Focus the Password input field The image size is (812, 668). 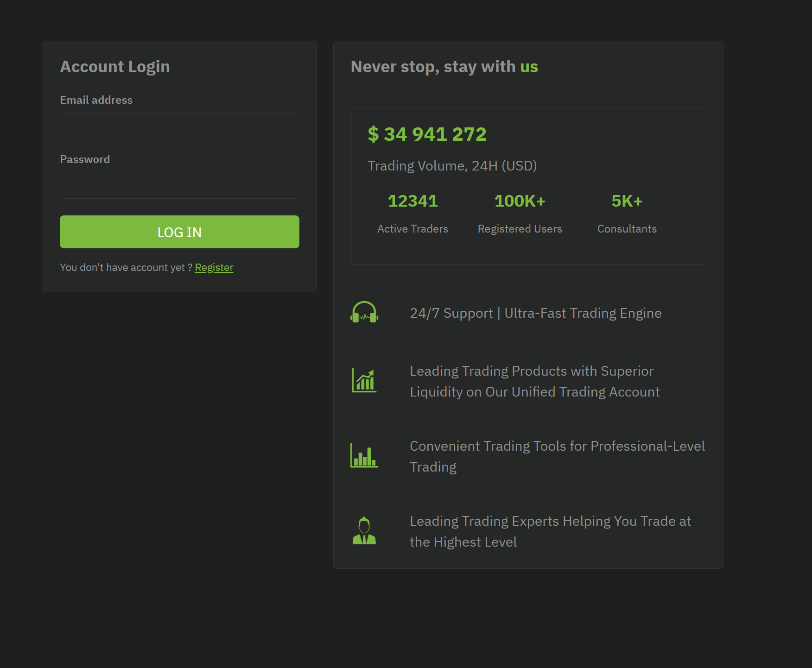[179, 186]
